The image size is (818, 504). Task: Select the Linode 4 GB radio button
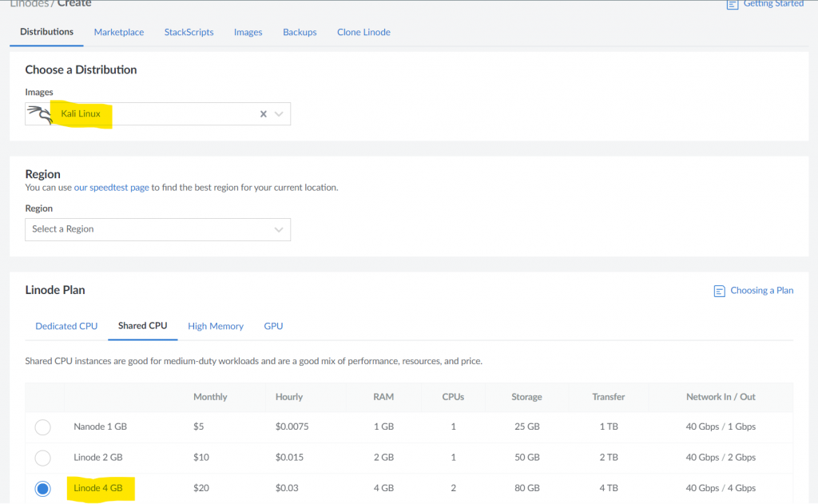[x=43, y=488]
